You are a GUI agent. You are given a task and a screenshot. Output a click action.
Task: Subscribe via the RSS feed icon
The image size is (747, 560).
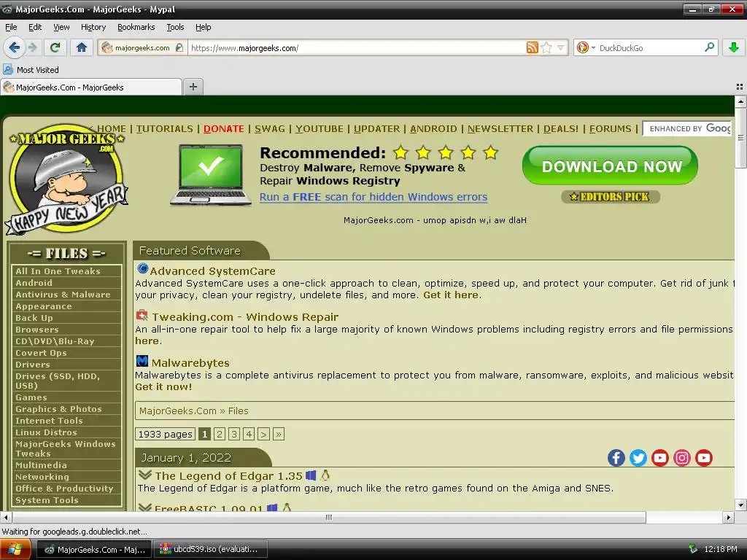coord(532,47)
